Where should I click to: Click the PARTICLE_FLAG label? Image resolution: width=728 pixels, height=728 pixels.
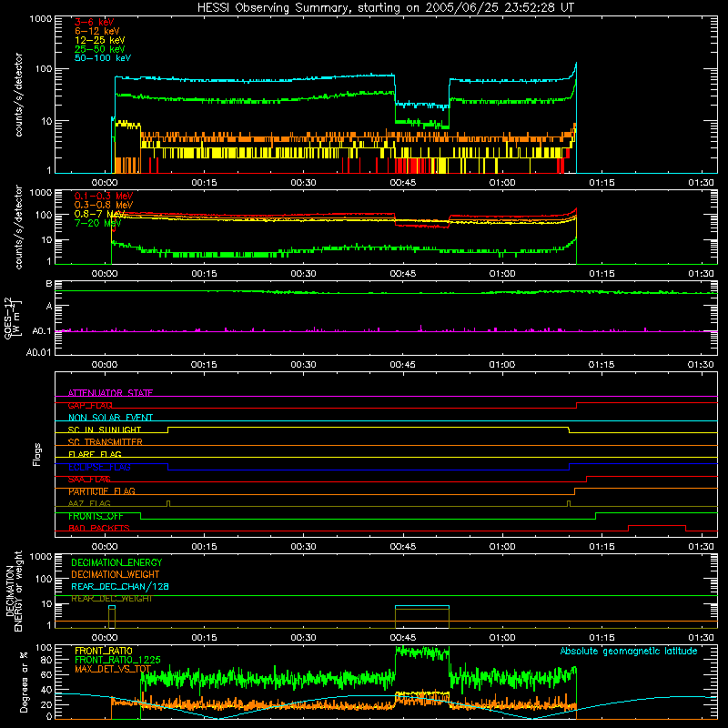point(102,491)
